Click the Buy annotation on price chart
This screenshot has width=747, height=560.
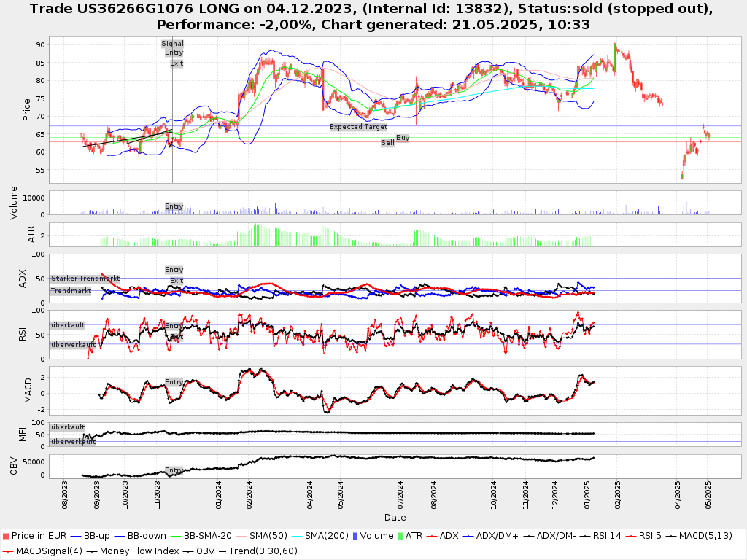point(403,138)
